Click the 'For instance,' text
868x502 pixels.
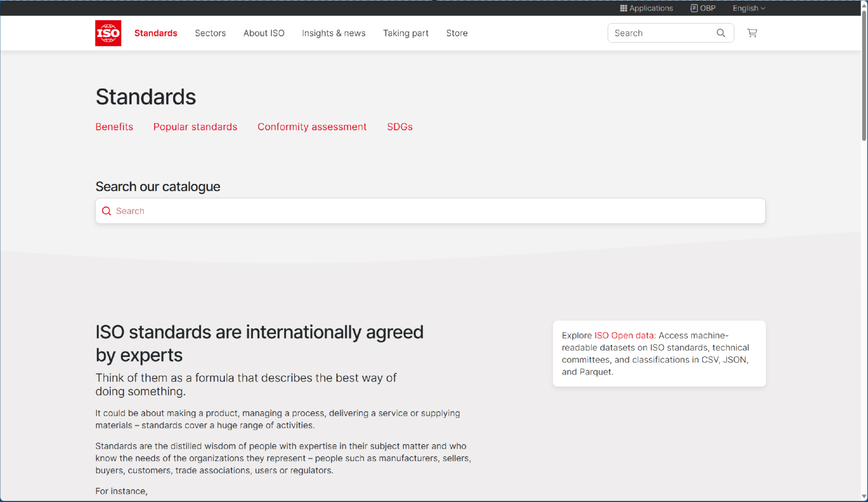121,491
